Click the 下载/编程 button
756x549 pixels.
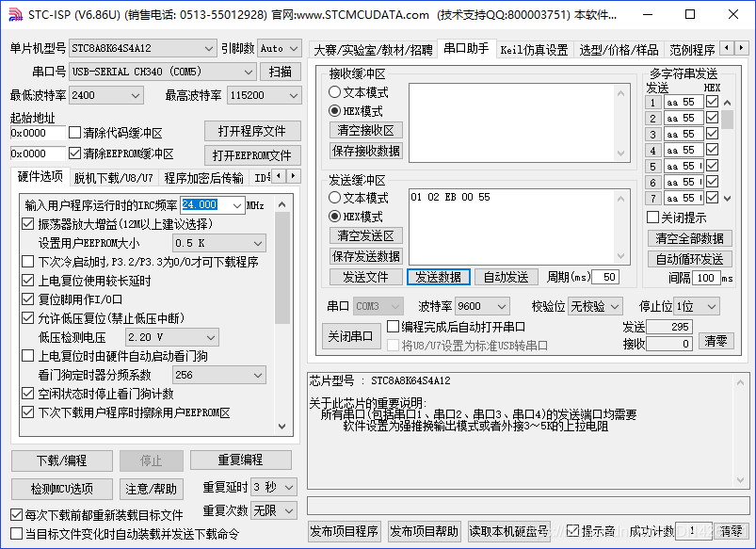pyautogui.click(x=62, y=460)
